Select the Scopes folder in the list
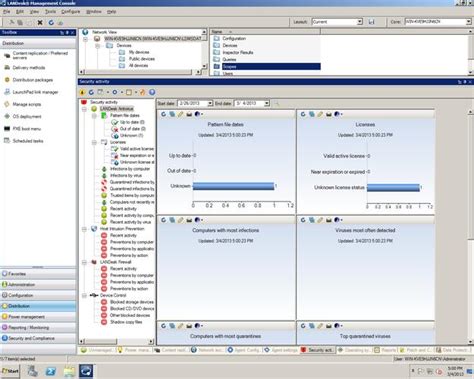 pyautogui.click(x=266, y=67)
